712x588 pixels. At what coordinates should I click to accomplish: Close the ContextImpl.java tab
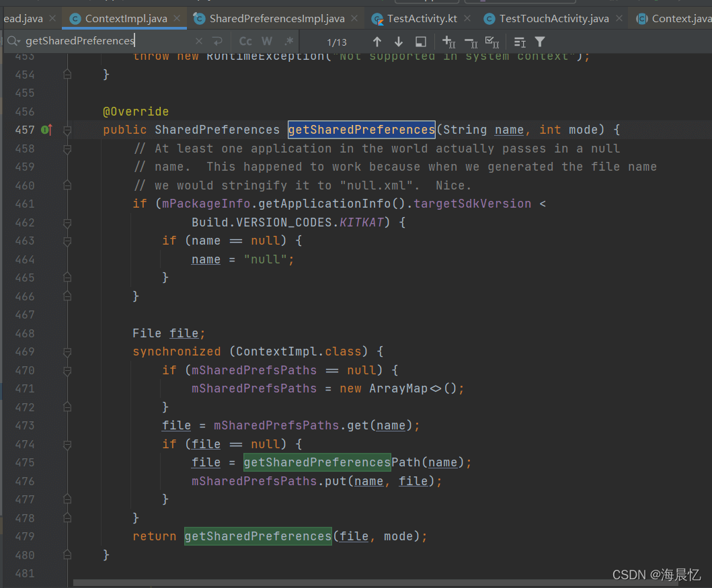pos(177,19)
